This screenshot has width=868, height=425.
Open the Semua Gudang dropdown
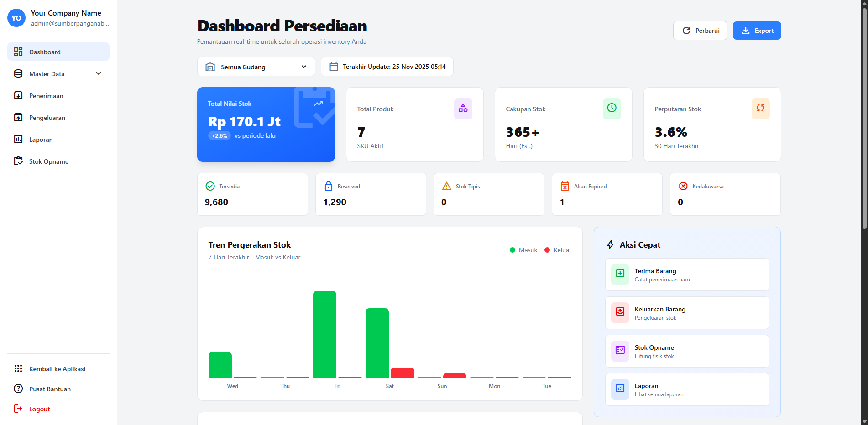click(256, 67)
